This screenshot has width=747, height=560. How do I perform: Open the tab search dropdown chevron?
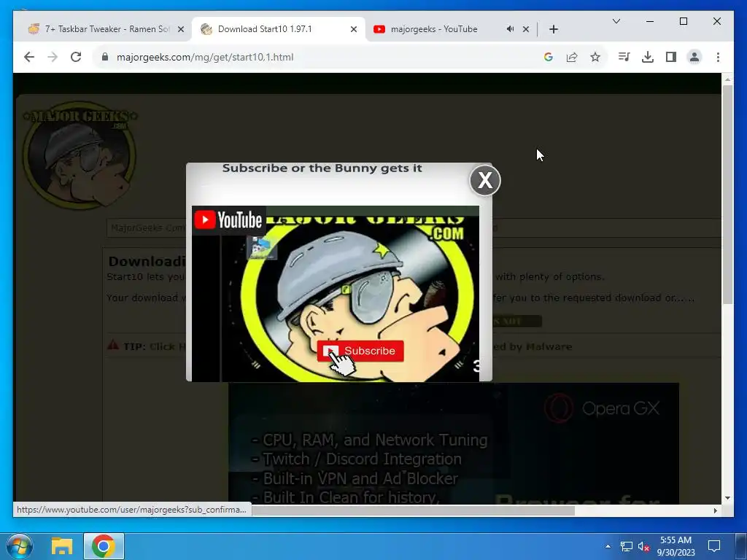pyautogui.click(x=616, y=21)
